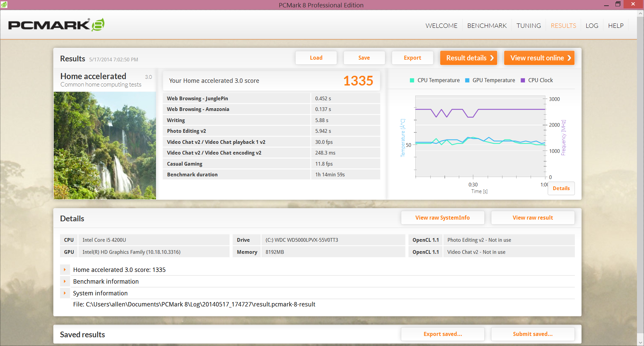The image size is (644, 346).
Task: Open chart Details button
Action: (561, 188)
